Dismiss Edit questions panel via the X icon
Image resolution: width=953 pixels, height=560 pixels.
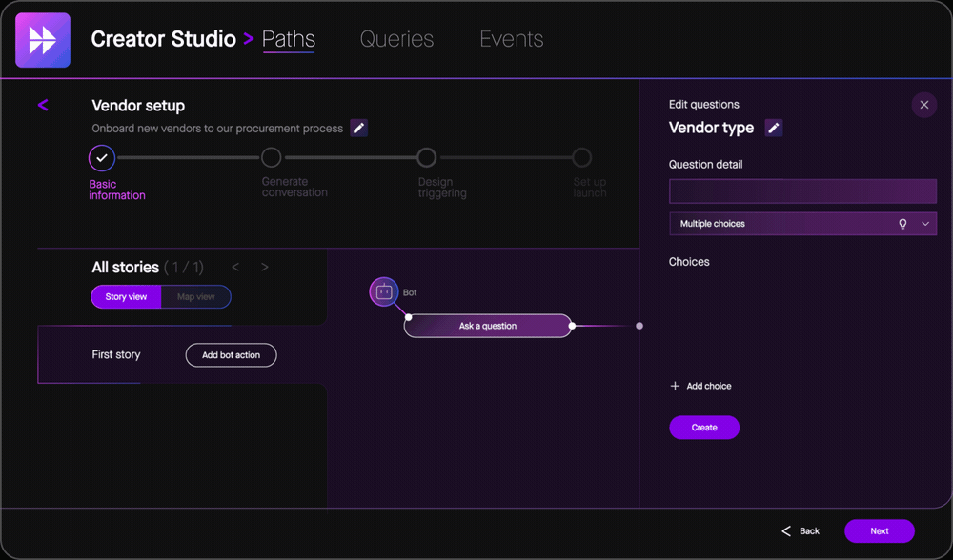click(x=923, y=105)
